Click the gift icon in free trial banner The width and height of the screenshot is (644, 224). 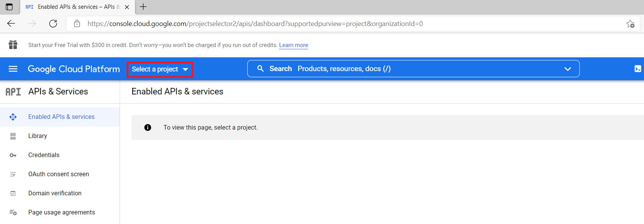tap(13, 45)
